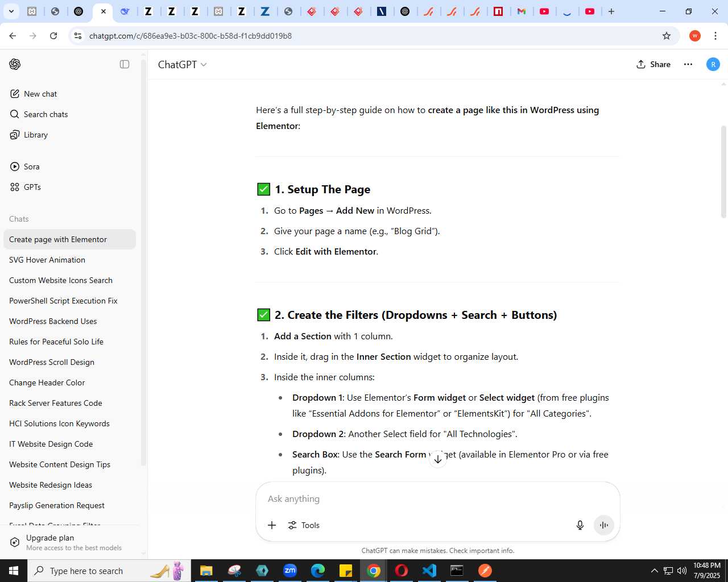Click the Ask anything message input
728x582 pixels.
pos(438,498)
